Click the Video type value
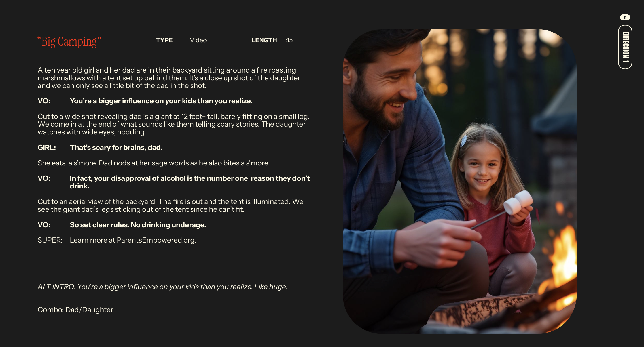Image resolution: width=644 pixels, height=347 pixels. 198,40
